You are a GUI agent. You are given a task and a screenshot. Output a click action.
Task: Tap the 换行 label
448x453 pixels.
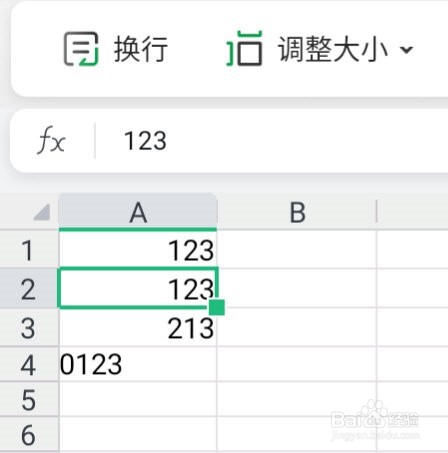coord(140,49)
